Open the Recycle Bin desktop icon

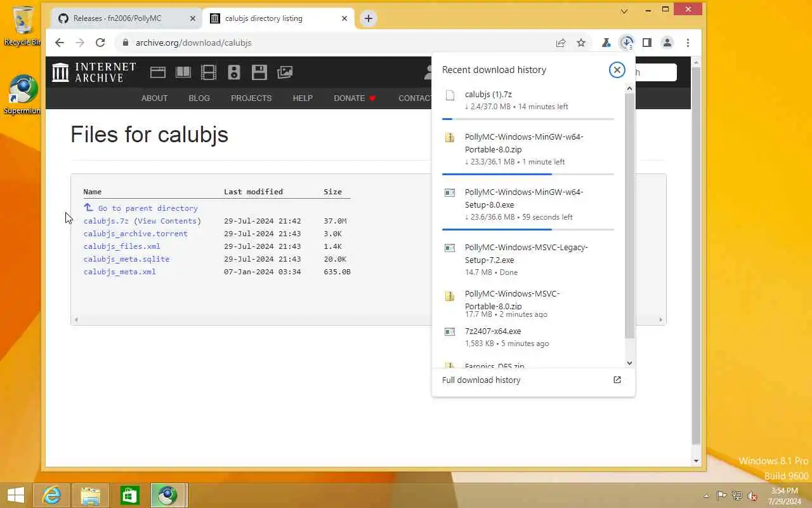point(23,26)
